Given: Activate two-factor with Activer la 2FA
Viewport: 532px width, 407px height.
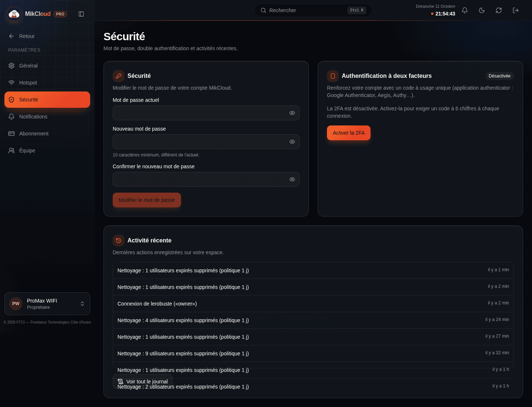Looking at the screenshot, I should pyautogui.click(x=349, y=133).
